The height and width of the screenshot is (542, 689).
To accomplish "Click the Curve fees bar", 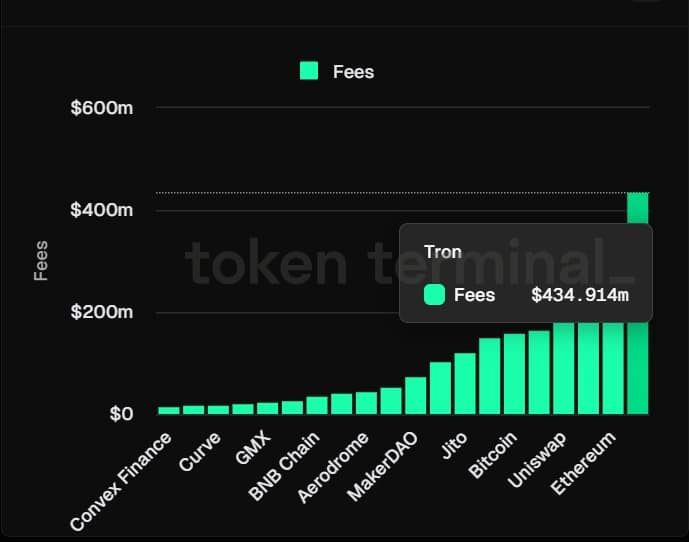I will pos(218,409).
